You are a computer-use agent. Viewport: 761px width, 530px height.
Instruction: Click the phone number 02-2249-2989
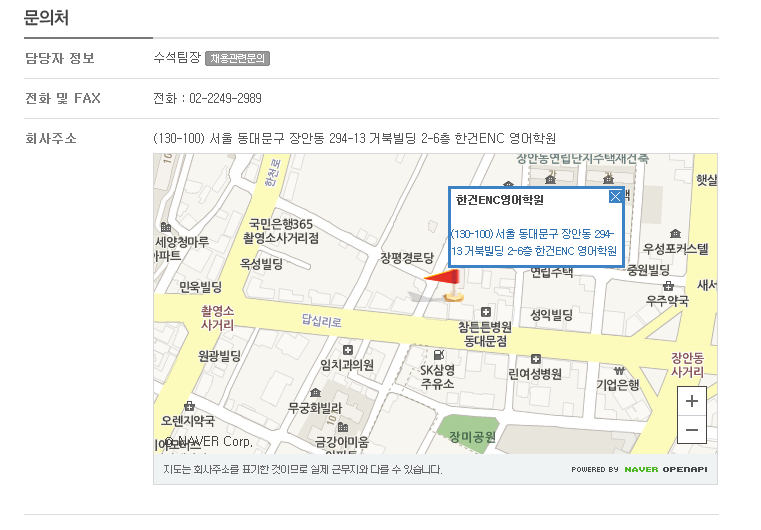pyautogui.click(x=225, y=99)
